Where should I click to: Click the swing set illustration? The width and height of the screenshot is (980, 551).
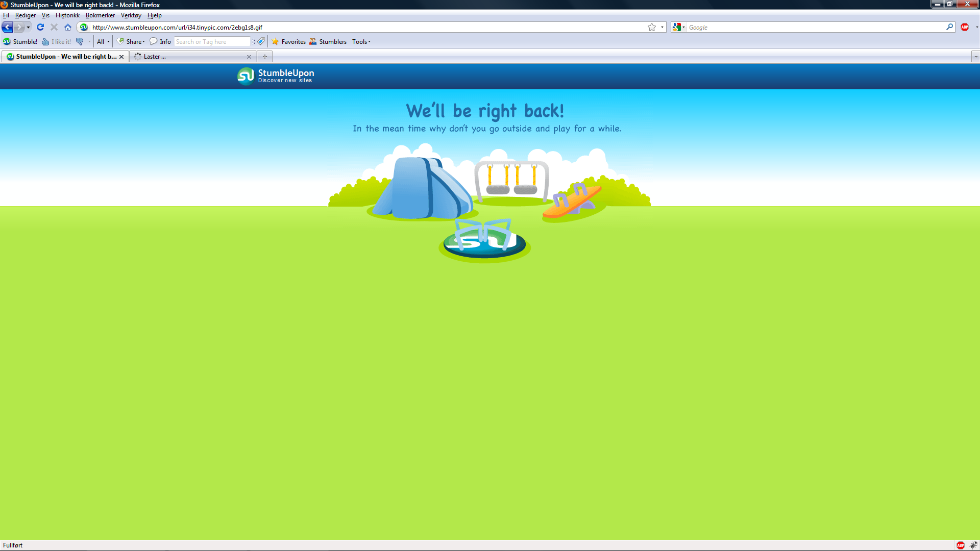[512, 181]
